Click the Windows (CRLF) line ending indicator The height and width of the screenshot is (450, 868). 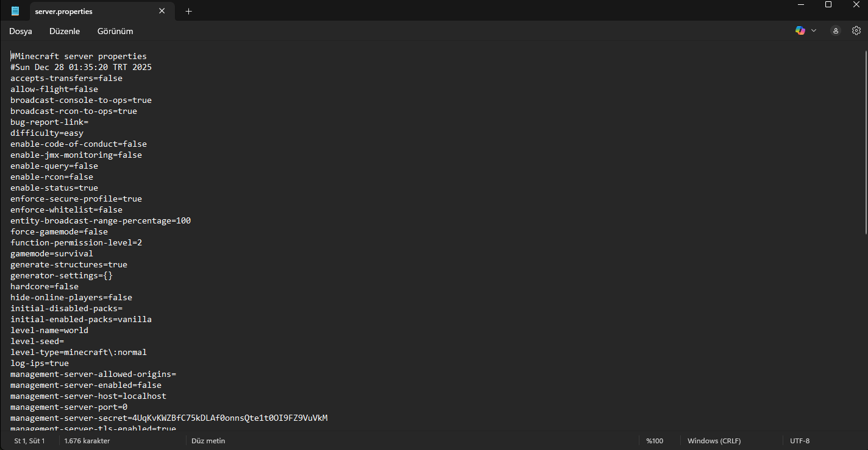tap(714, 441)
